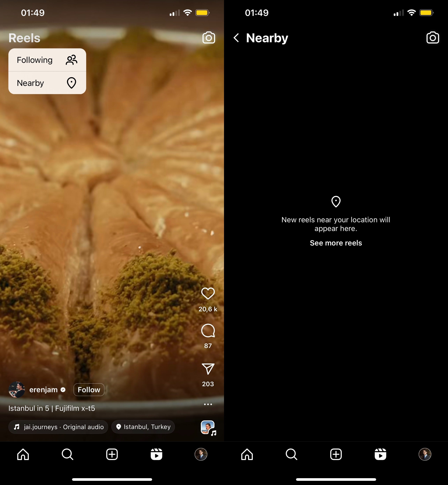Tap the 01:49 clock on Reels screen
This screenshot has width=448, height=485.
tap(33, 13)
